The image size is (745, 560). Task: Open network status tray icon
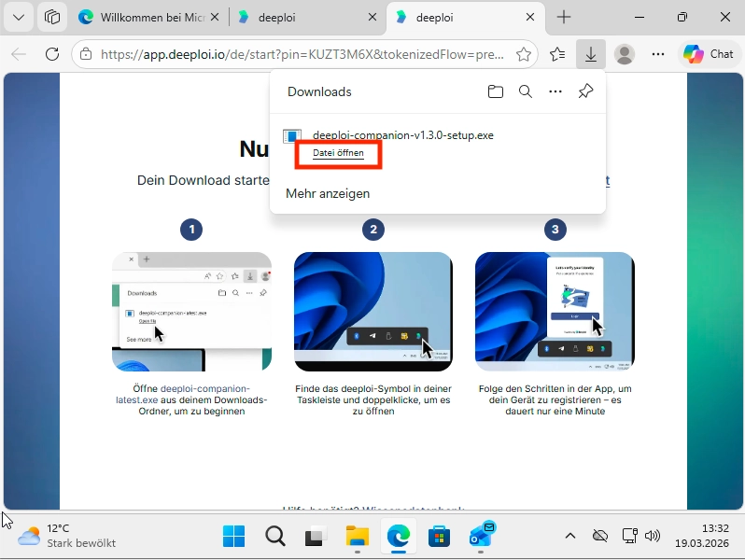(629, 537)
